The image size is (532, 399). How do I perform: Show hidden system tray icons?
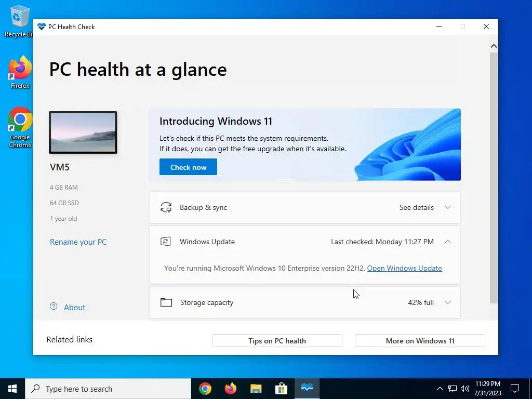(440, 389)
